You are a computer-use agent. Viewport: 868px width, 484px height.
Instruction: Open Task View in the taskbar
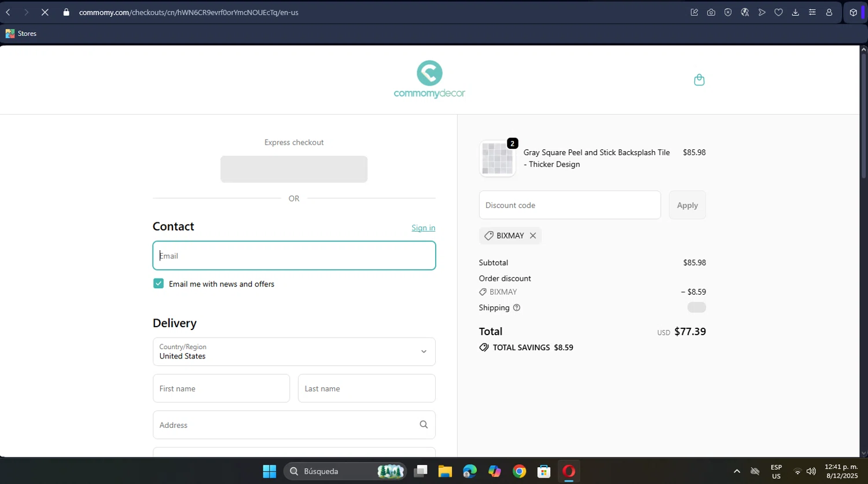421,471
